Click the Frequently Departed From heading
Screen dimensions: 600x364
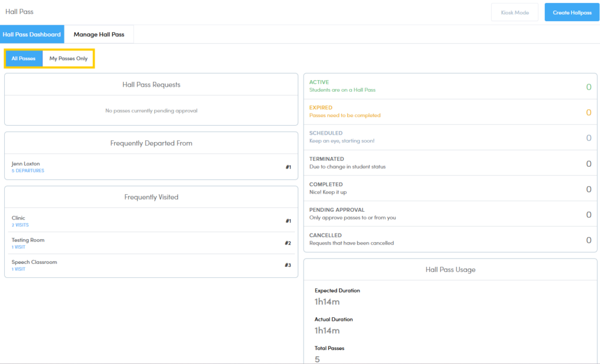pos(151,143)
